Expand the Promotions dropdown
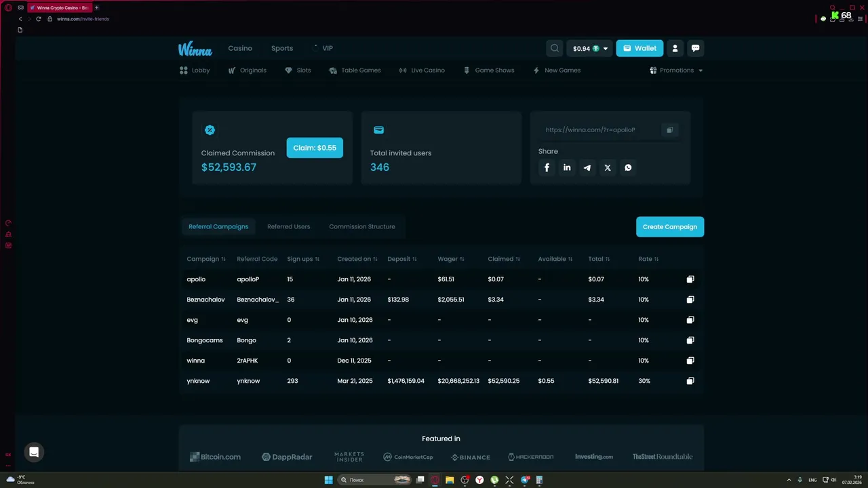The width and height of the screenshot is (868, 488). [x=676, y=70]
